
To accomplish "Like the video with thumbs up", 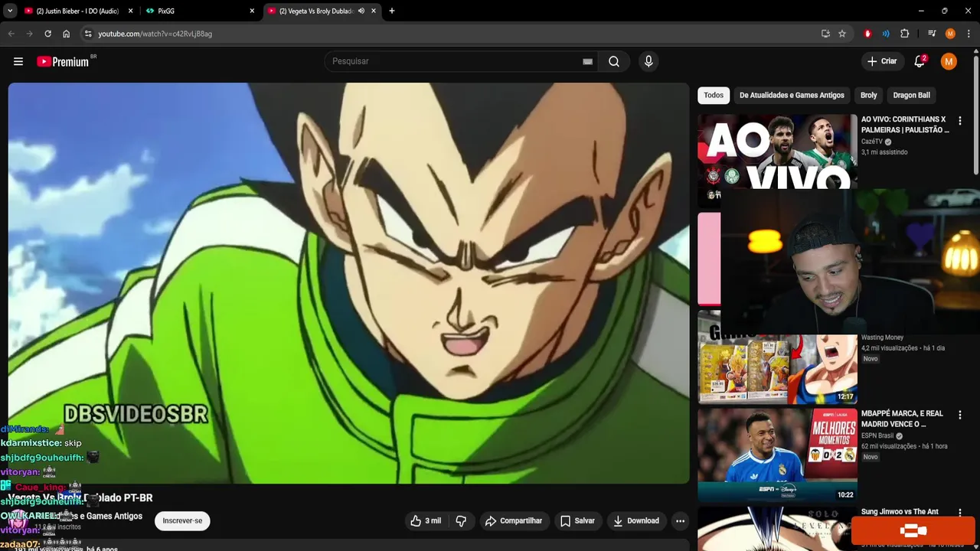I will click(x=426, y=521).
